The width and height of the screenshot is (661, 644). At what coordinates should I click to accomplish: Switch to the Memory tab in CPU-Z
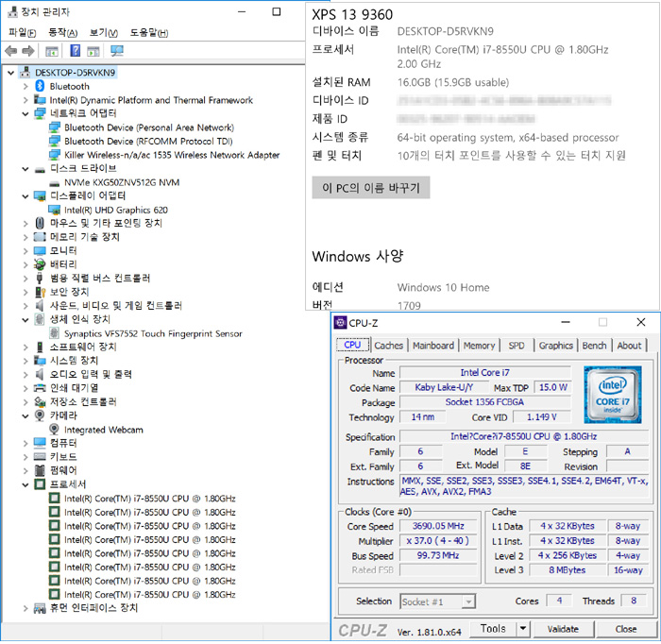click(480, 346)
